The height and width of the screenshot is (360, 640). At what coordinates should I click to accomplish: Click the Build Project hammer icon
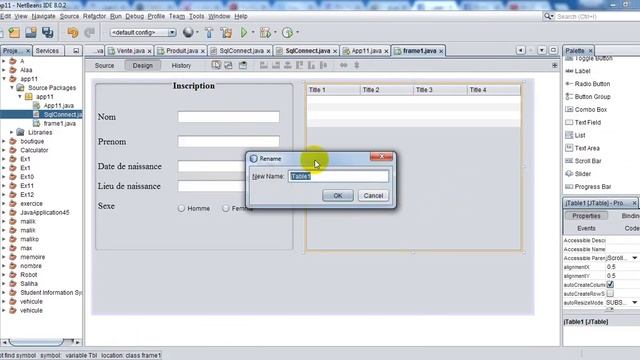[209, 33]
